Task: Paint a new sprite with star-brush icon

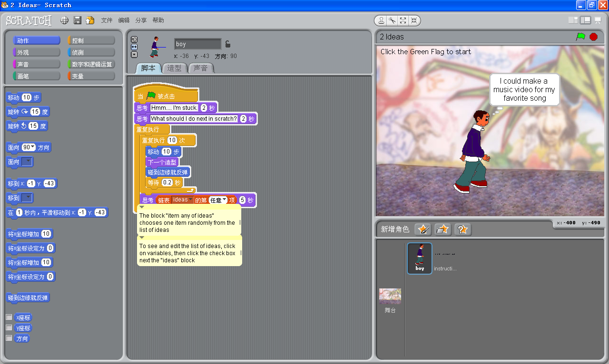Action: pyautogui.click(x=423, y=230)
